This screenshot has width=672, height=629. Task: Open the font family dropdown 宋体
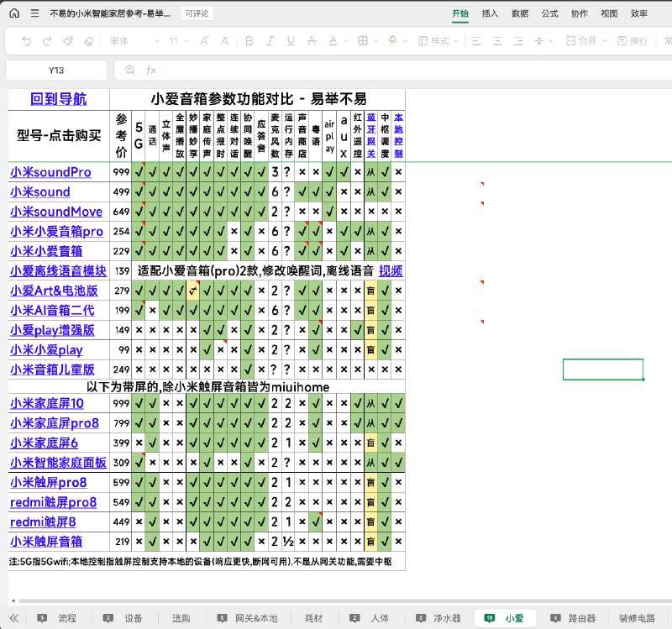(134, 41)
